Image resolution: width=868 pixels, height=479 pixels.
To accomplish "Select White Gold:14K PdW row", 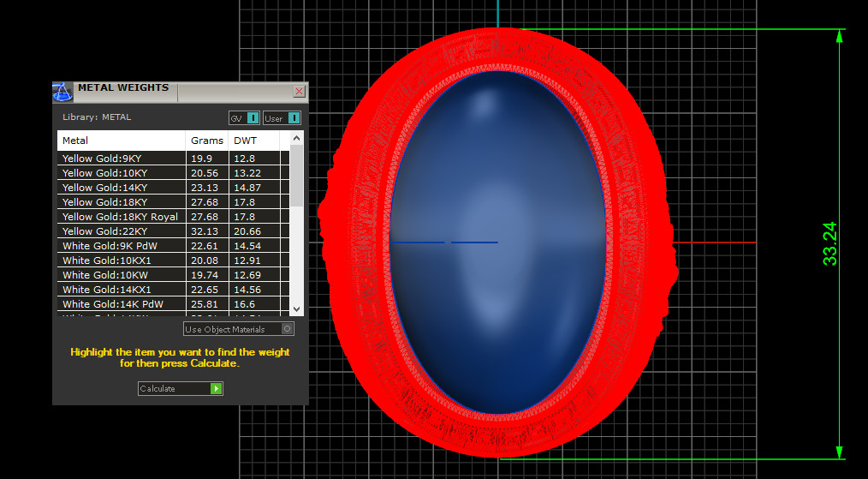I will pyautogui.click(x=121, y=304).
